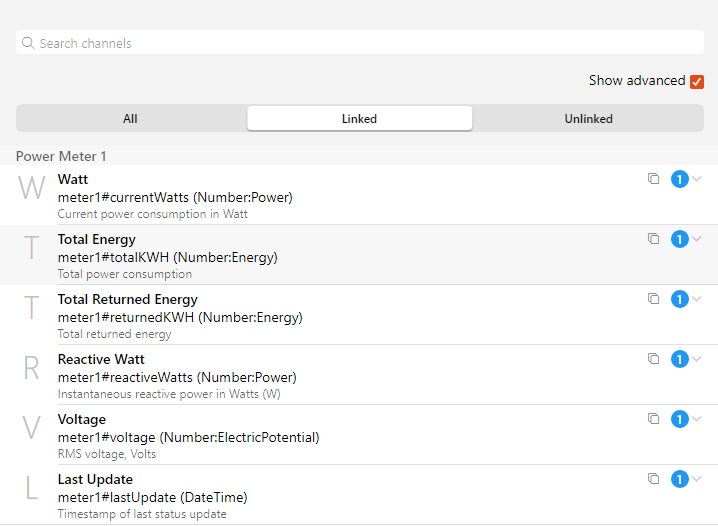Viewport: 718px width, 526px height.
Task: Expand the Total Energy channel row
Action: 698,239
